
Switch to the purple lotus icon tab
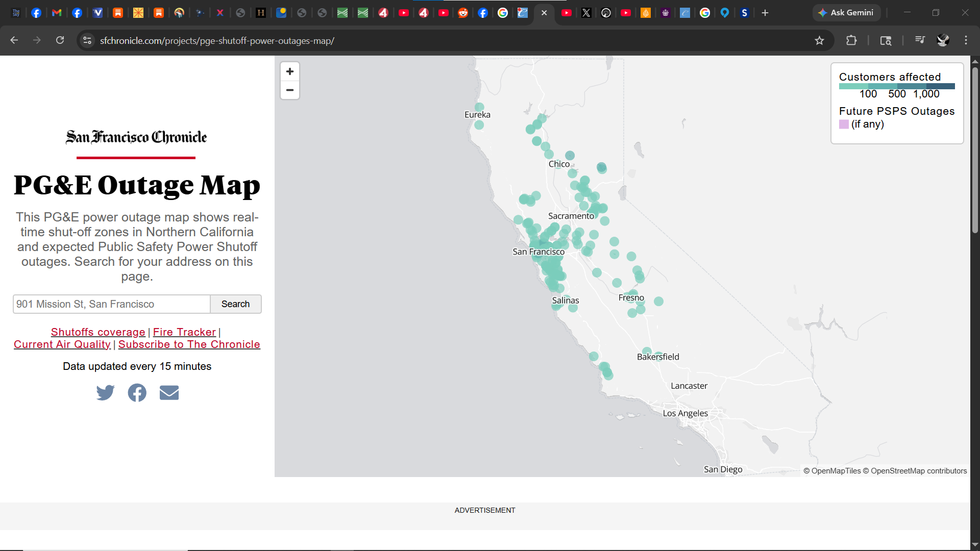pyautogui.click(x=665, y=13)
